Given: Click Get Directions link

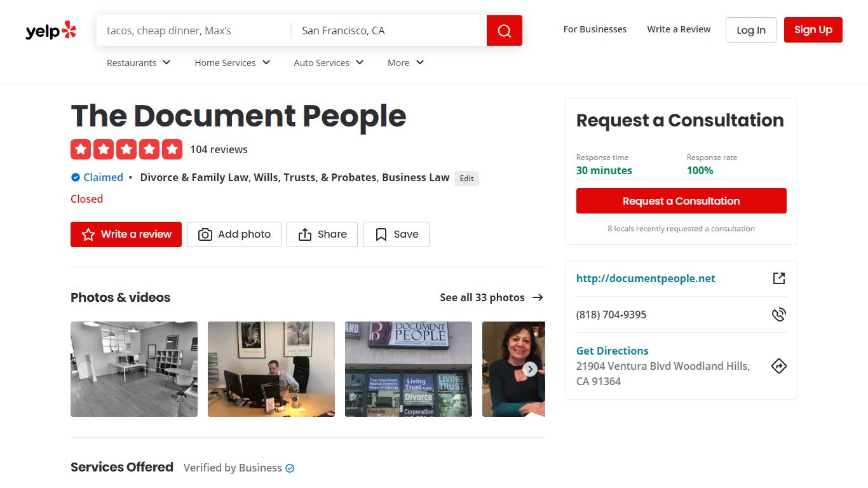Looking at the screenshot, I should tap(613, 351).
